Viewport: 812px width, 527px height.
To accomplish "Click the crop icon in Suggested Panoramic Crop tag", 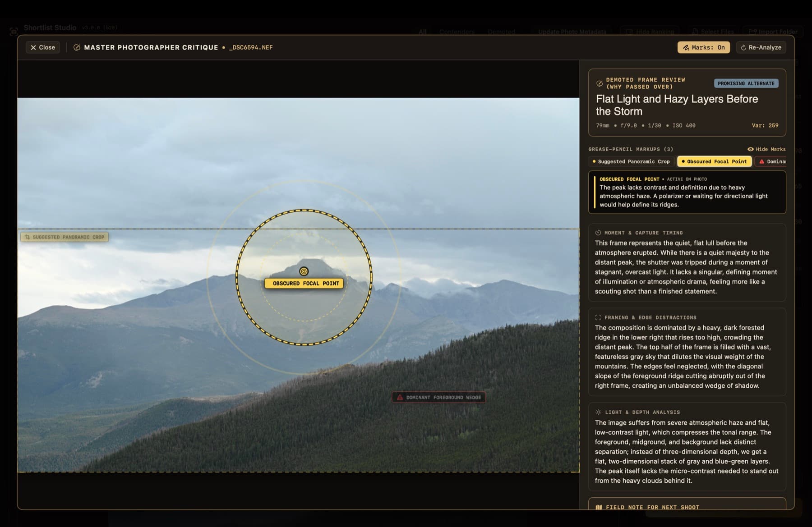I will pos(28,237).
